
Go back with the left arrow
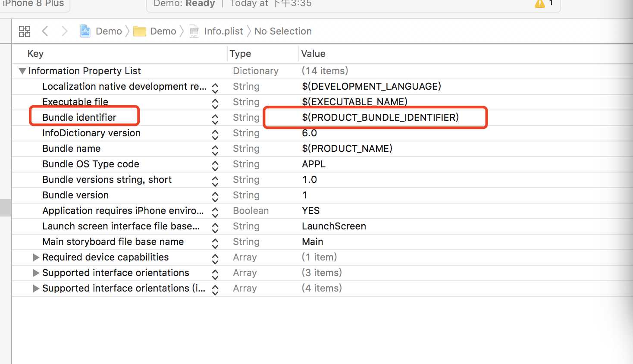tap(45, 31)
